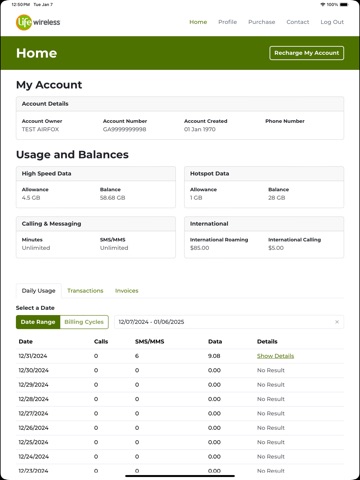Click Unlimited under SMS/MMS

coord(114,248)
